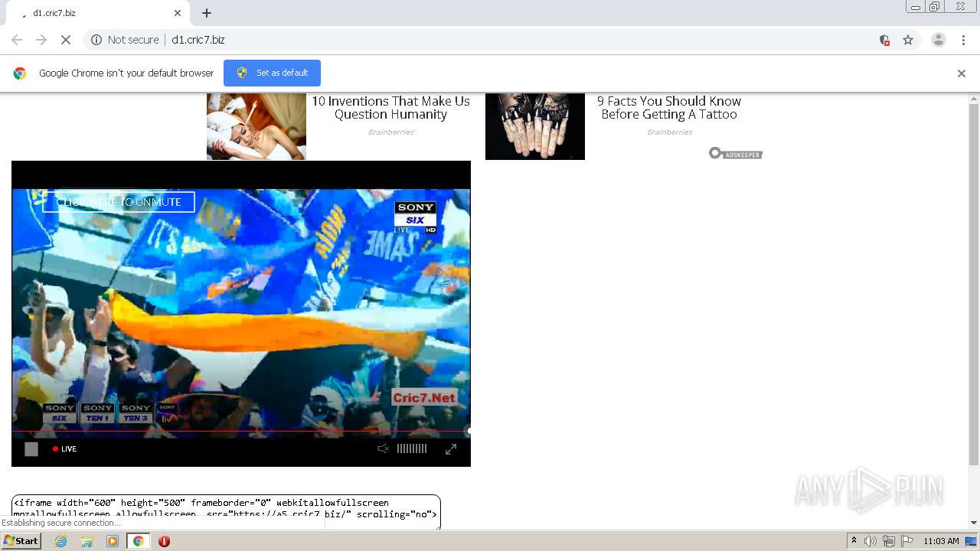980x551 pixels.
Task: Open the tattoo hands ad thumbnail
Action: [x=535, y=126]
